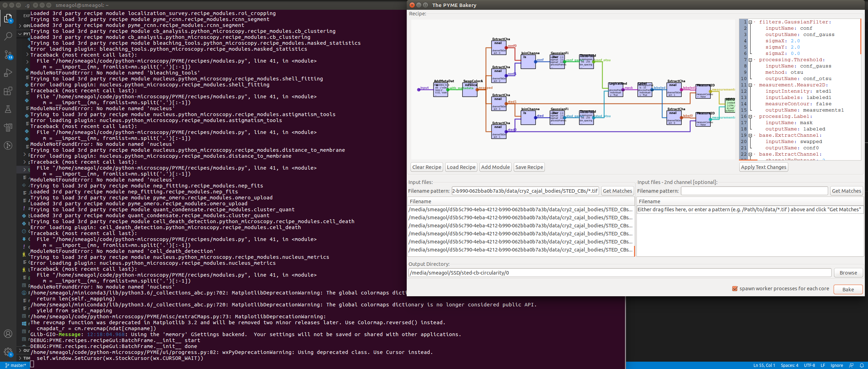Click the Bake button
Viewport: 868px width, 369px height.
click(848, 289)
